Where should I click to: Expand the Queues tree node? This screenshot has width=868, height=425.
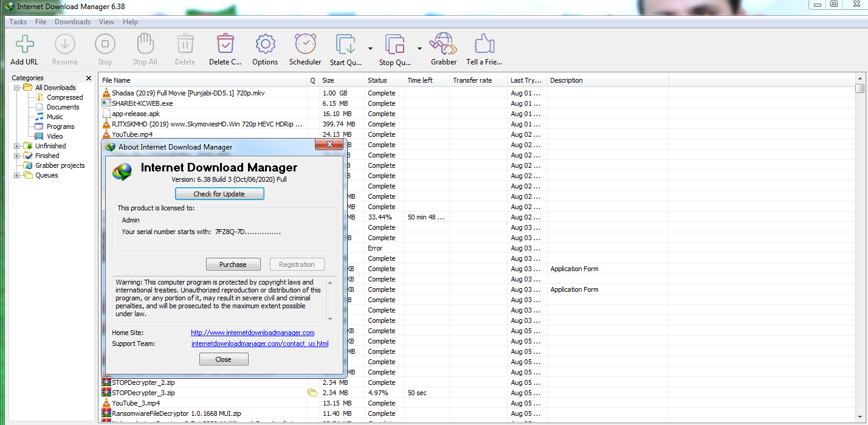(x=17, y=175)
